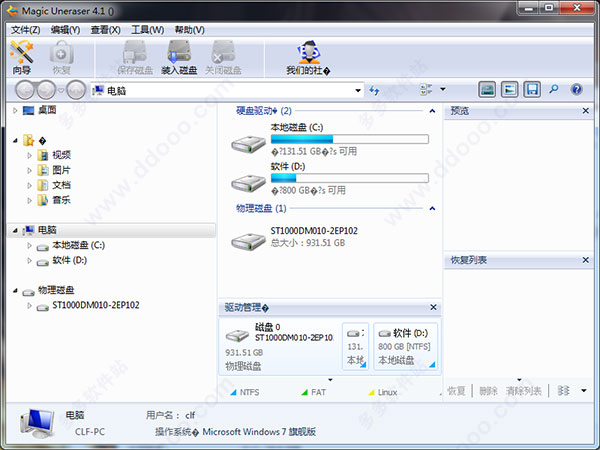Image resolution: width=600 pixels, height=450 pixels.
Task: Expand 本地磁盘 (C:) in tree
Action: pos(29,245)
